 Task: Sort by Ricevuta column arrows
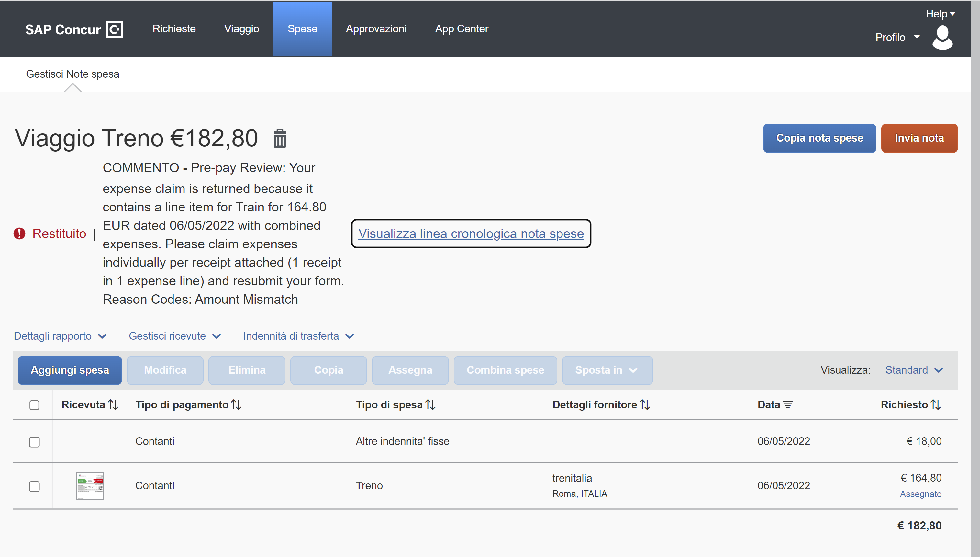coord(113,405)
